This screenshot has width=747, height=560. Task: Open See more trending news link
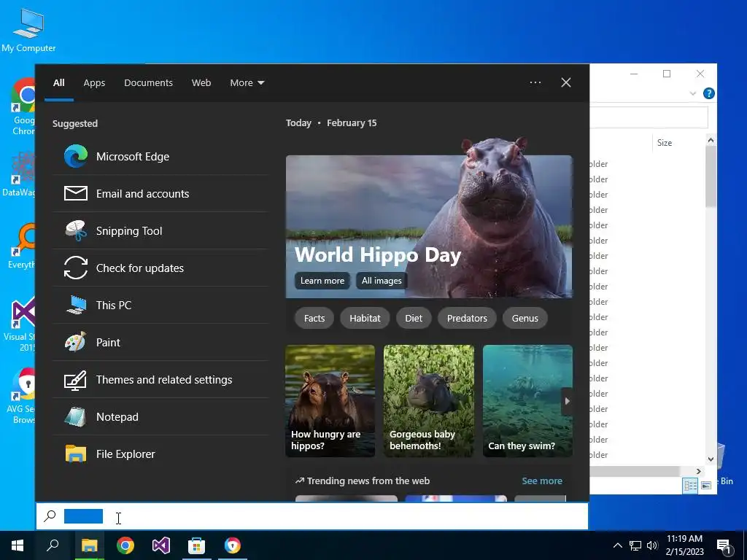point(542,481)
